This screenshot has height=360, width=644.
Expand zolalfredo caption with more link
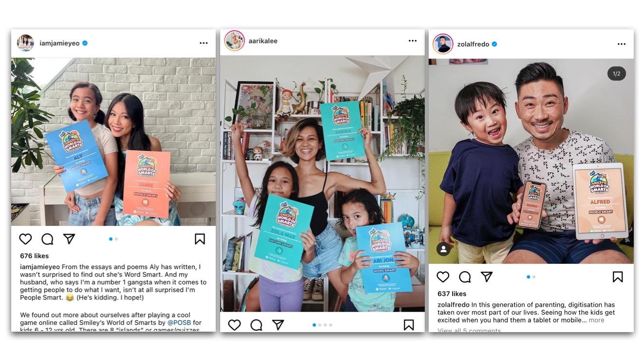(x=596, y=320)
